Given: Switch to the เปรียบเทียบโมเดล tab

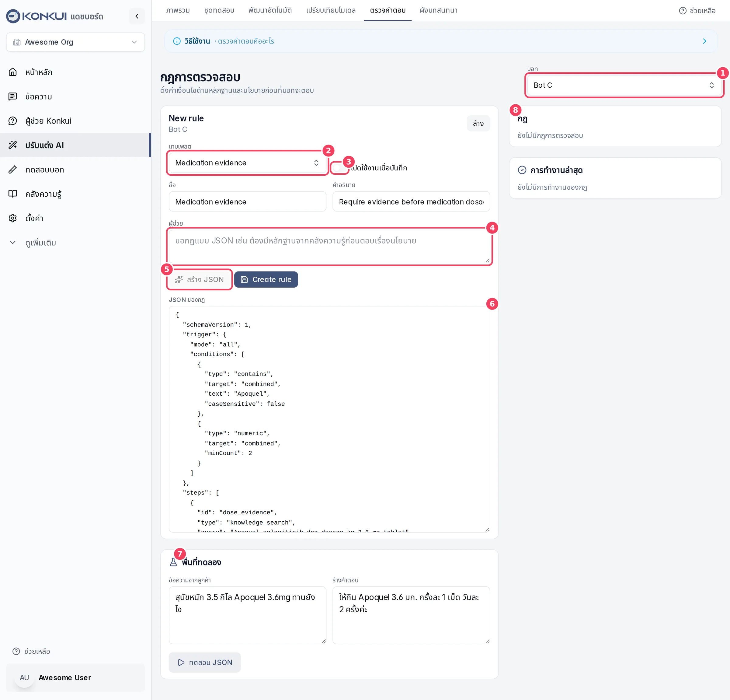Looking at the screenshot, I should point(331,10).
